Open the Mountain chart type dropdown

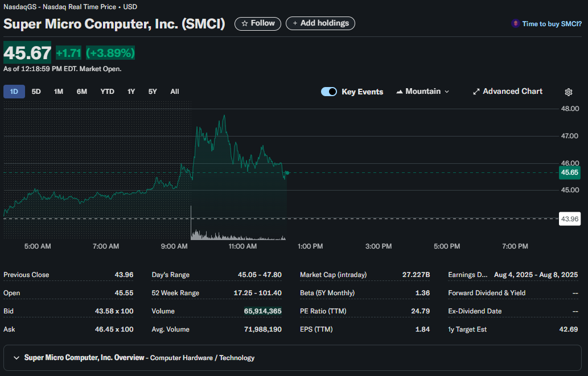pyautogui.click(x=422, y=92)
